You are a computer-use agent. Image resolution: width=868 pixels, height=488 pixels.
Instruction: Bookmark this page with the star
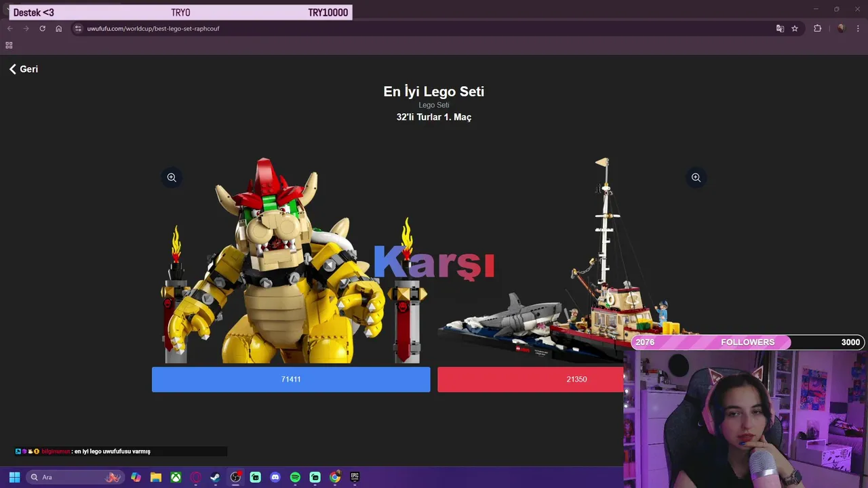(795, 28)
